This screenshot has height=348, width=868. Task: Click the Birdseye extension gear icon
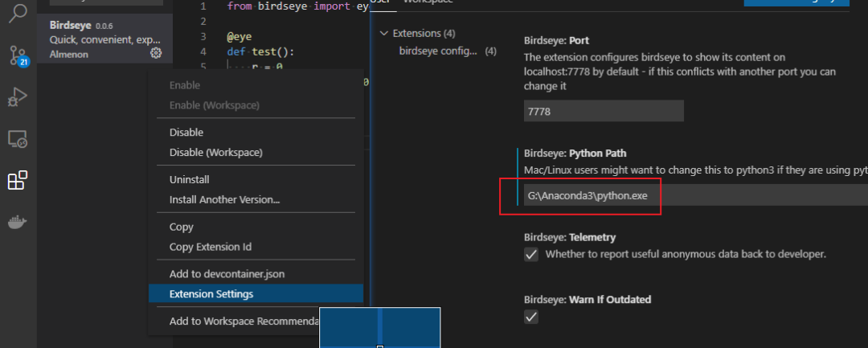156,53
